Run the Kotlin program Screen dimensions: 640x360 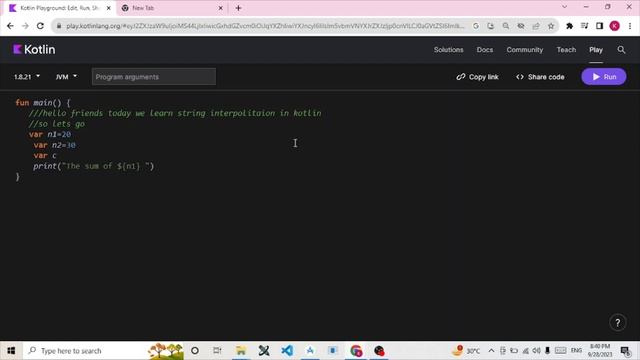604,77
